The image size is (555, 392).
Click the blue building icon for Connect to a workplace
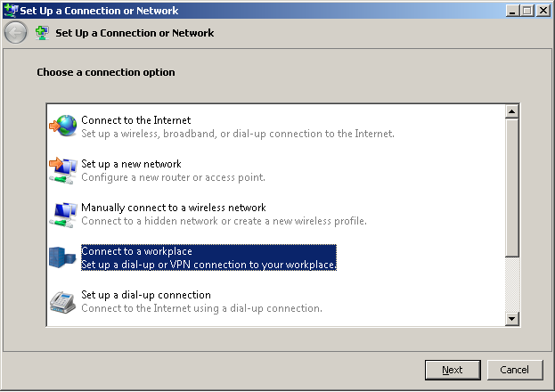pos(62,257)
